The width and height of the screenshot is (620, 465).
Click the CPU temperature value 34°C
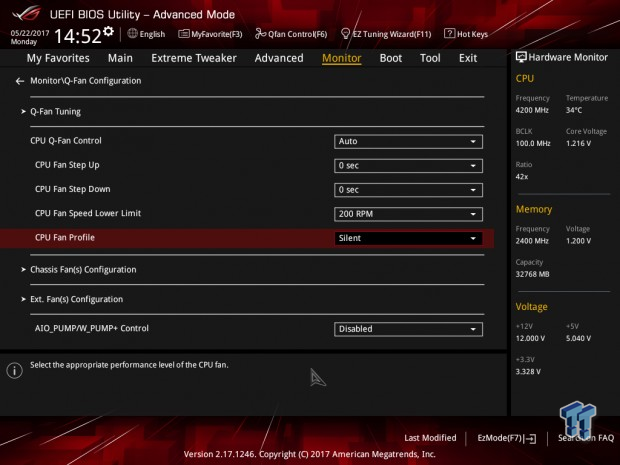(574, 110)
